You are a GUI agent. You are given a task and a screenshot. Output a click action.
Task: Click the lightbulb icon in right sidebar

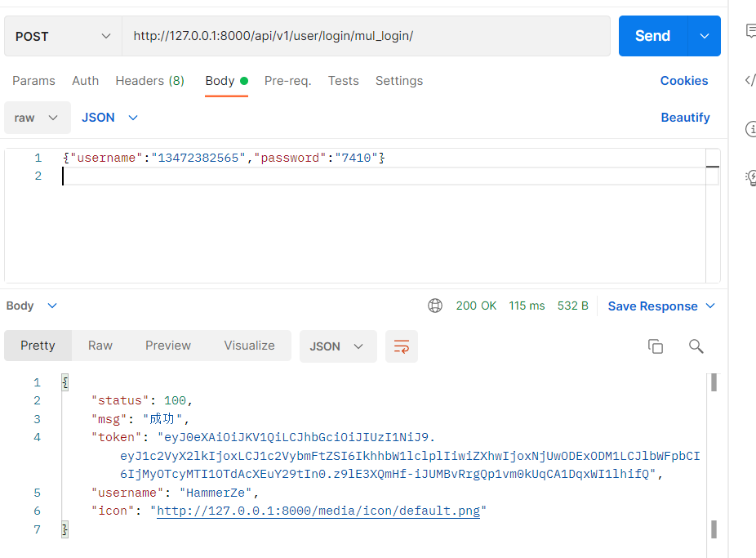tap(750, 177)
